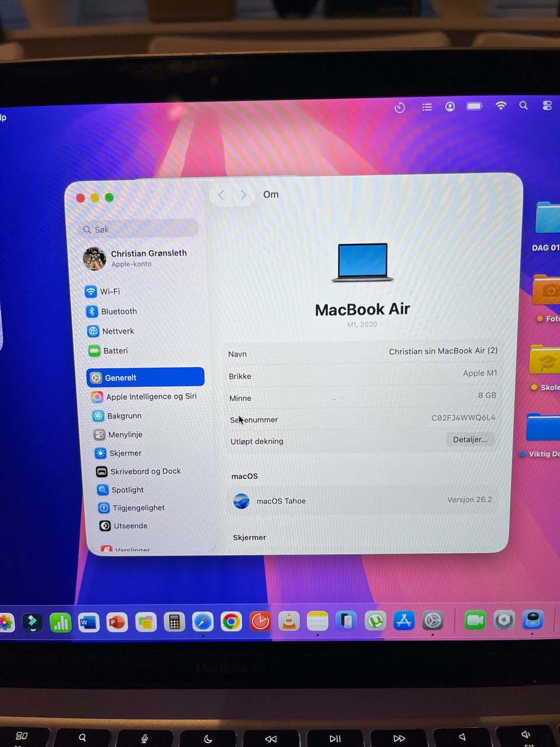
Task: Click the 'Utløpt dekning' label
Action: [257, 441]
